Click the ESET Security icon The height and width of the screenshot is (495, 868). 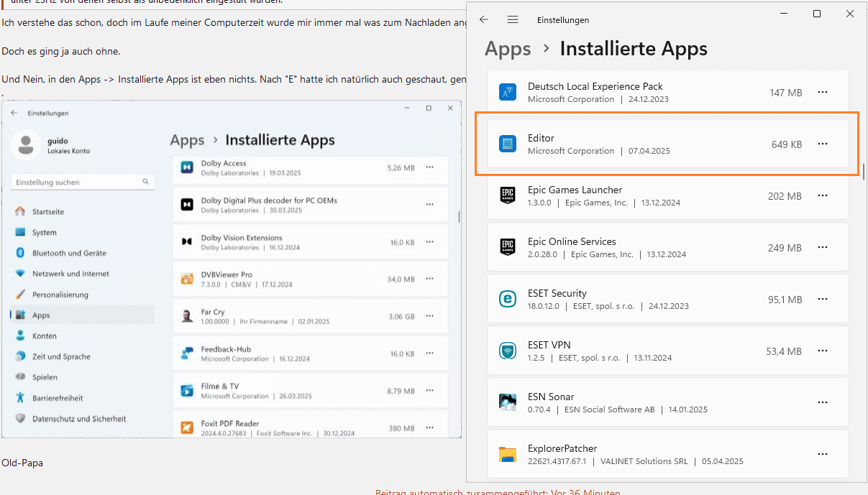coord(508,299)
